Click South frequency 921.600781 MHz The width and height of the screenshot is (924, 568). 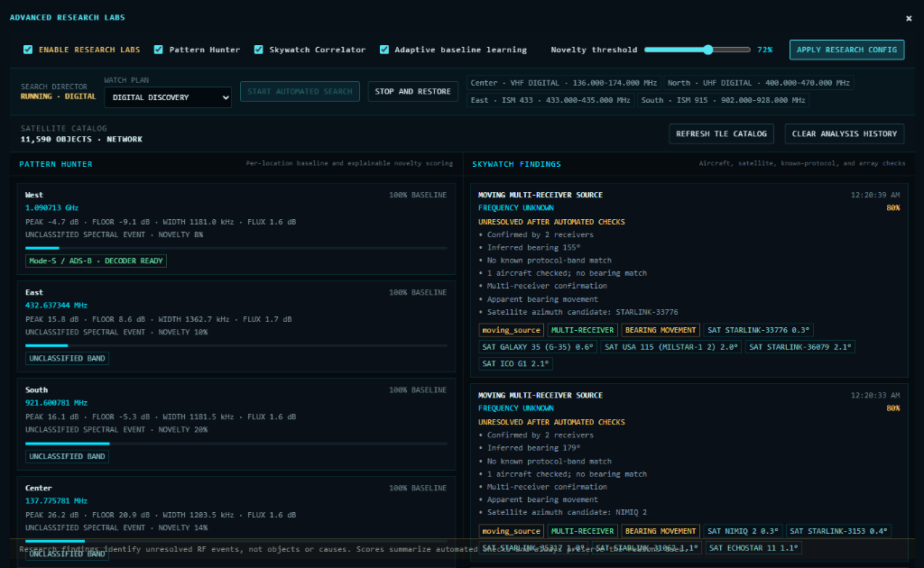tap(56, 403)
